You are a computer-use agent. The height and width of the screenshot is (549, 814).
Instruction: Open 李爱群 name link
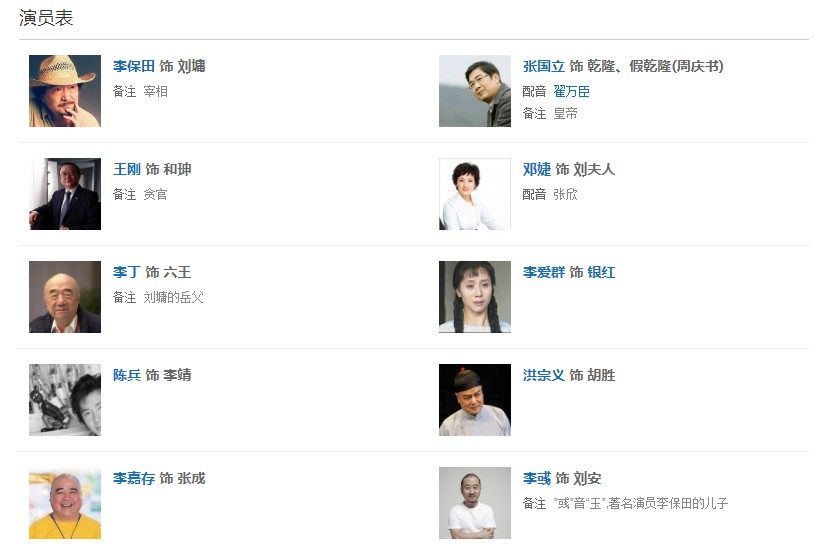click(x=544, y=272)
